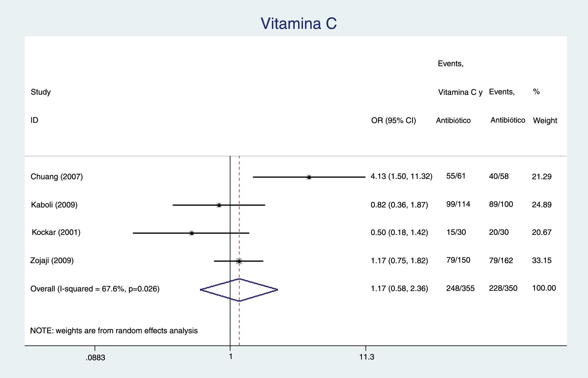
Task: Click the overall effect diamond shape
Action: click(239, 290)
